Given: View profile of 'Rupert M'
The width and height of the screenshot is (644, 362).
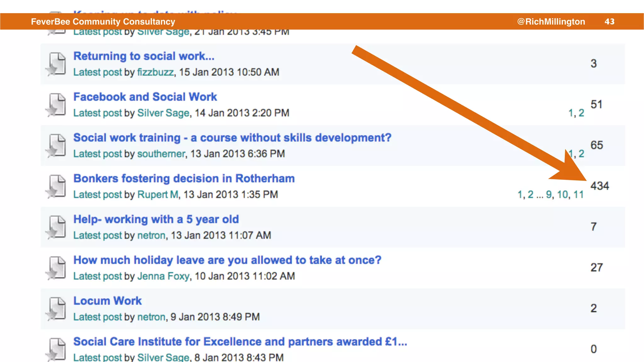Looking at the screenshot, I should 158,195.
